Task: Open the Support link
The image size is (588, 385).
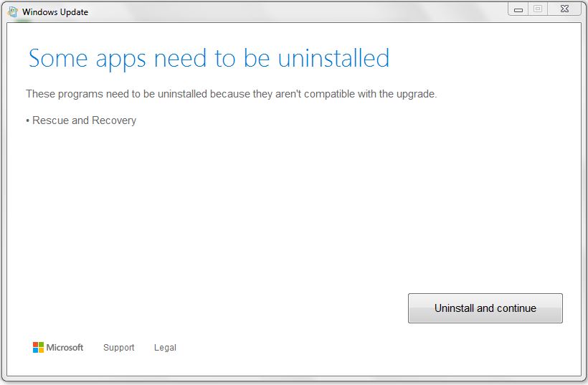Action: click(x=118, y=348)
